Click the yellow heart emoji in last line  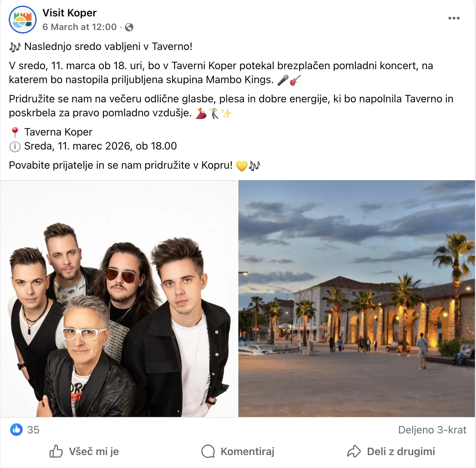[x=241, y=166]
